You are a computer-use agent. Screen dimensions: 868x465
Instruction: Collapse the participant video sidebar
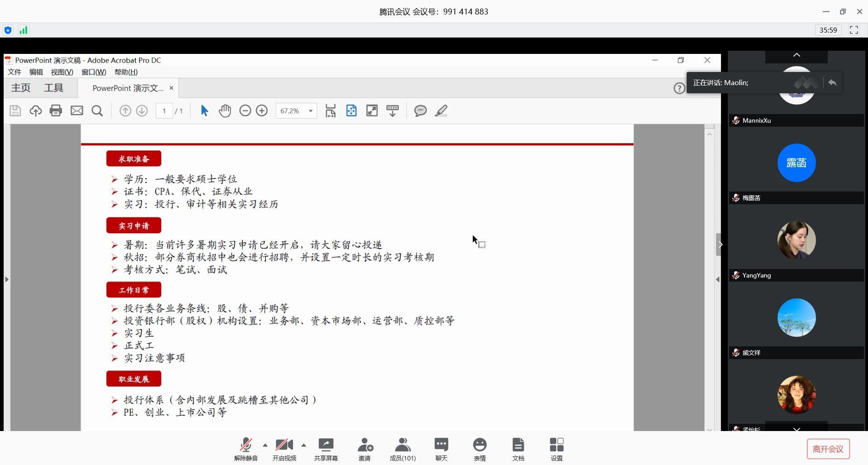pos(720,244)
